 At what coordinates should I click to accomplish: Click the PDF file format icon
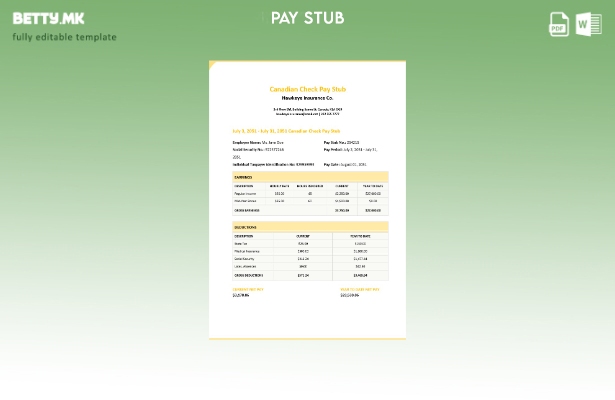pyautogui.click(x=559, y=24)
